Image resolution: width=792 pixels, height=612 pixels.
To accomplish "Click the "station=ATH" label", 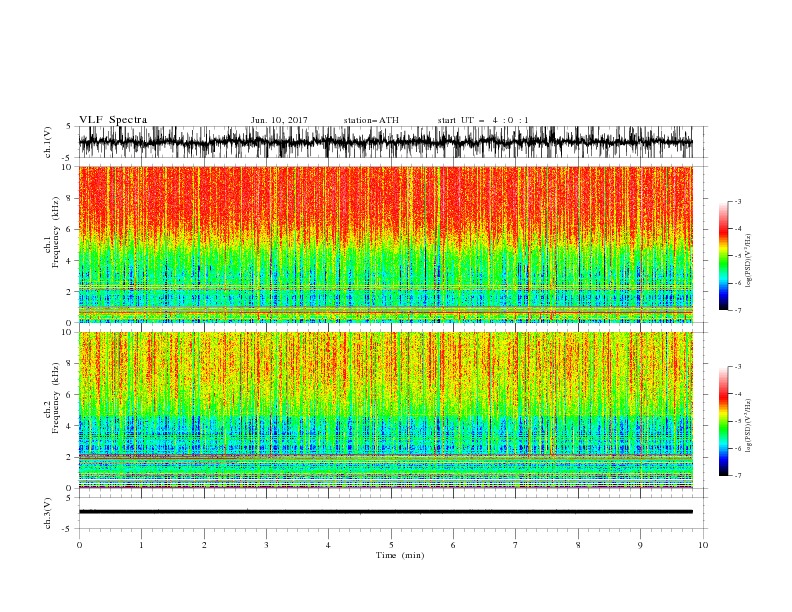I will click(x=371, y=120).
